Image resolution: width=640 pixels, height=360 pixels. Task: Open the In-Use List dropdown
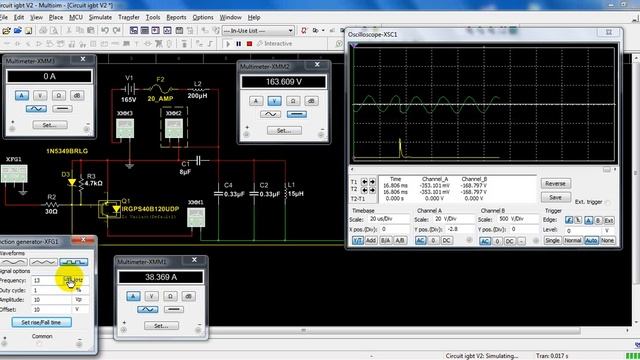[258, 31]
